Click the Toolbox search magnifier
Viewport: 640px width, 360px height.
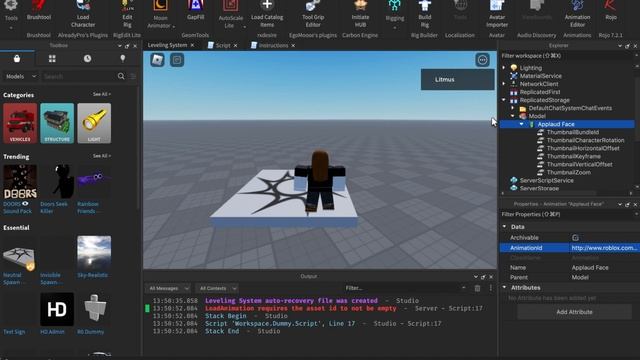(x=121, y=76)
